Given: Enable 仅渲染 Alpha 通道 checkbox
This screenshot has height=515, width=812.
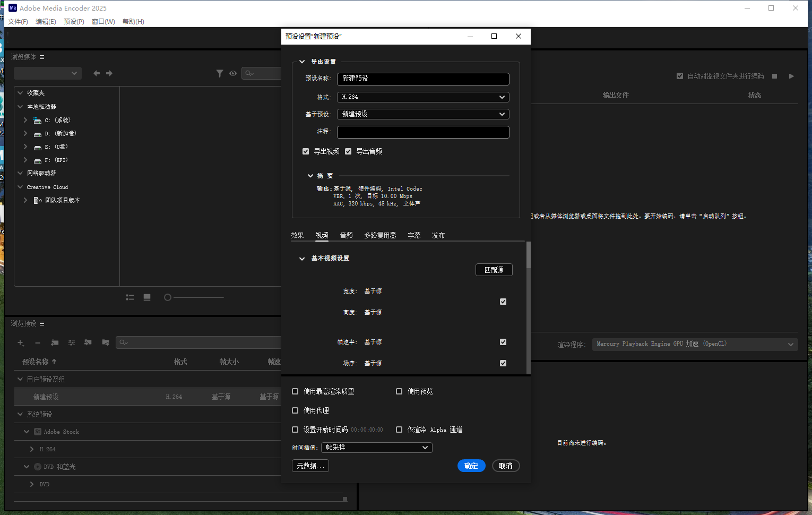Looking at the screenshot, I should coord(399,430).
